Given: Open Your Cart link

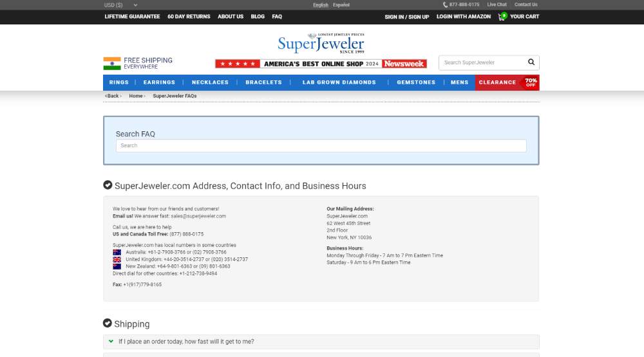Looking at the screenshot, I should [524, 17].
